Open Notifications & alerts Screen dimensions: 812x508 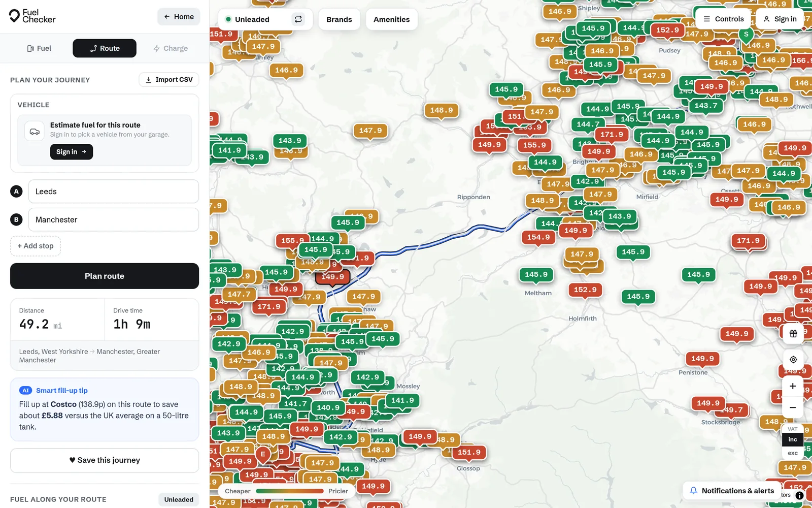coord(732,491)
